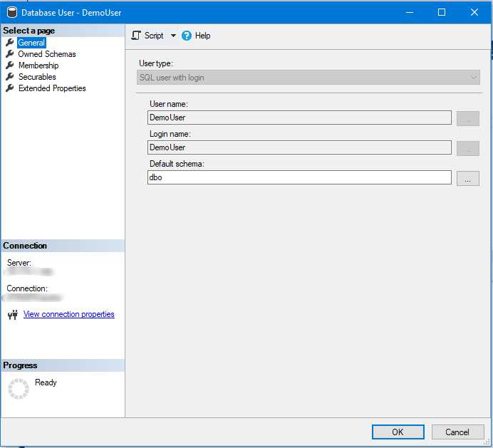Select the General page
The width and height of the screenshot is (493, 448).
coord(31,43)
